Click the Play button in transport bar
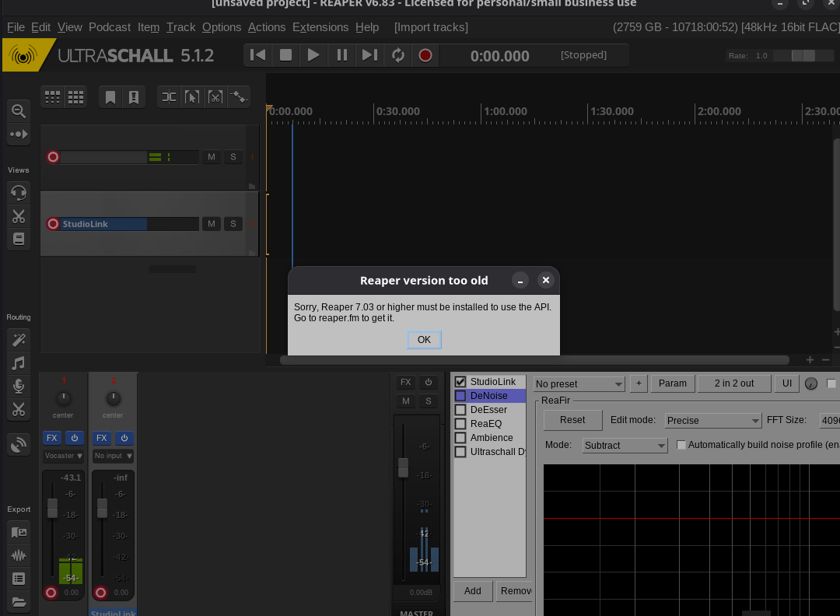This screenshot has width=840, height=616. tap(313, 55)
